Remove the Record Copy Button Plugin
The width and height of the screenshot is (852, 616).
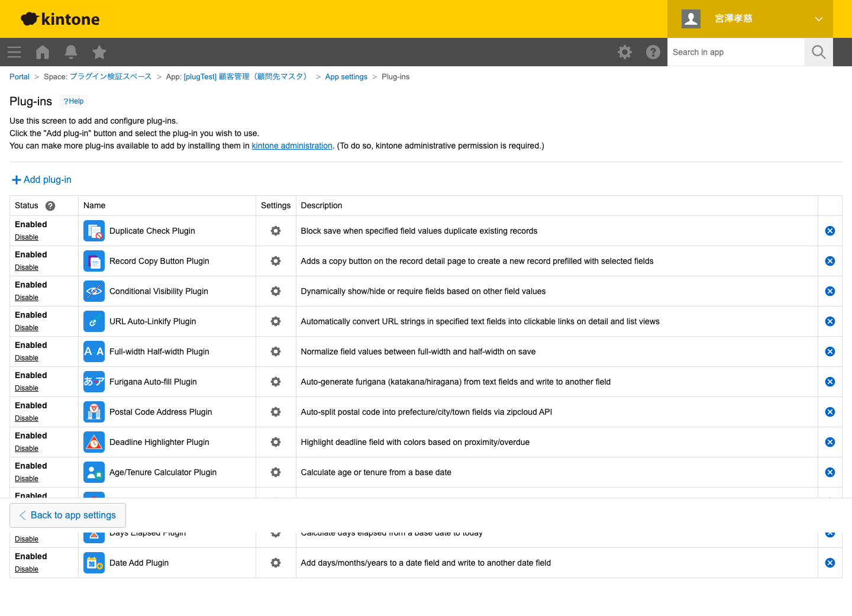(830, 261)
